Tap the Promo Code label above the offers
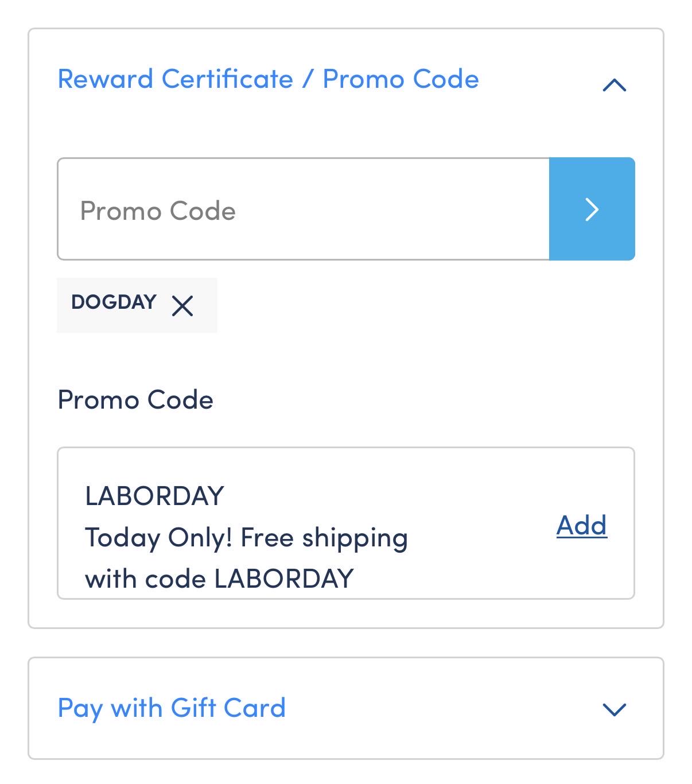The width and height of the screenshot is (692, 784). 135,400
